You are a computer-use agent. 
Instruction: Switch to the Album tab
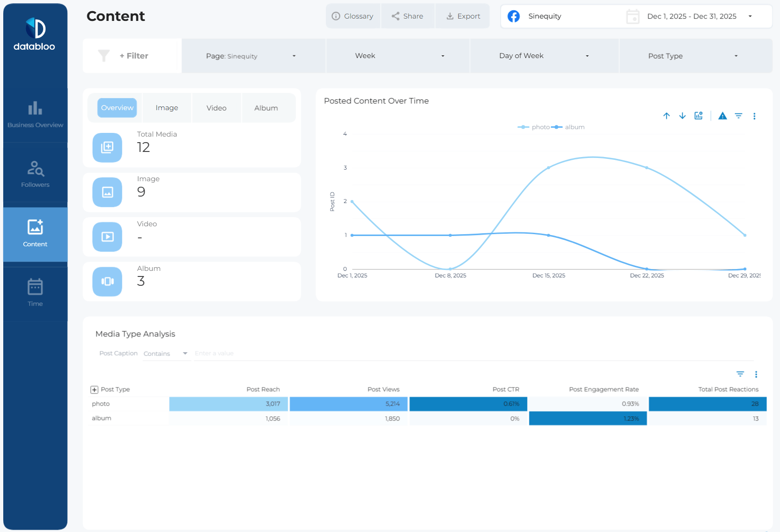(266, 108)
